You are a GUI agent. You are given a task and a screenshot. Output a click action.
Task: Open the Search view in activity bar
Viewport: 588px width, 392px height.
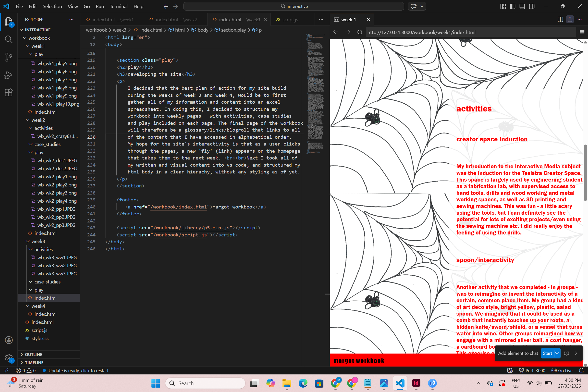(x=9, y=39)
